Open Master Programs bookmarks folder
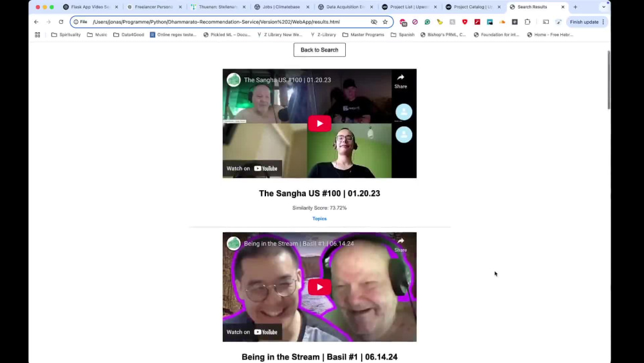The height and width of the screenshot is (363, 644). (363, 35)
